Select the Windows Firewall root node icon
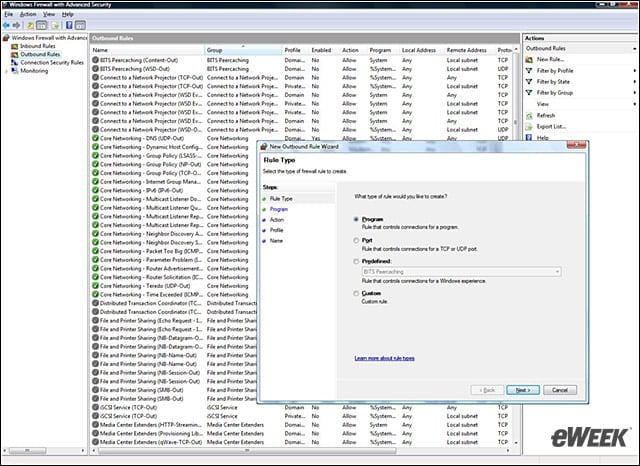The width and height of the screenshot is (640, 466). tap(6, 38)
